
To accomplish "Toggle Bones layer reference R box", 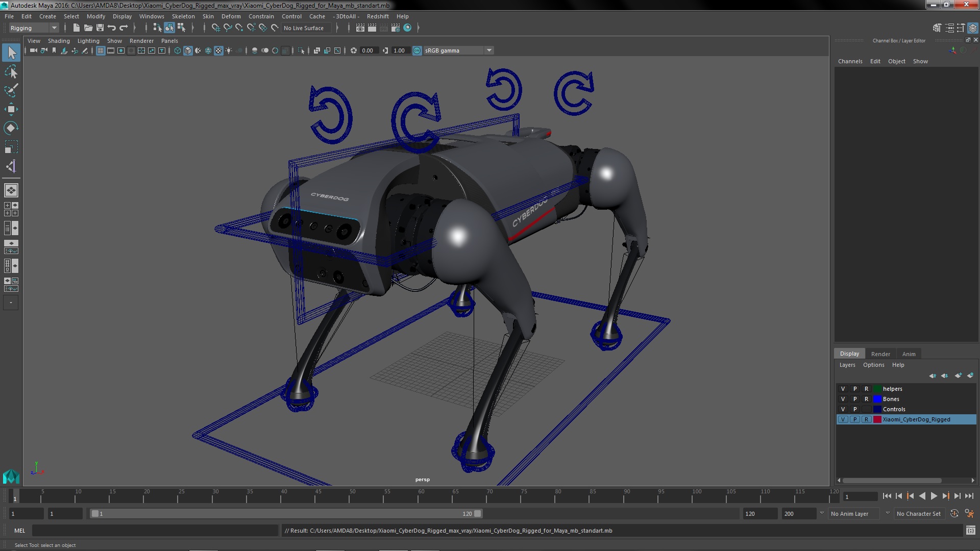I will (866, 399).
